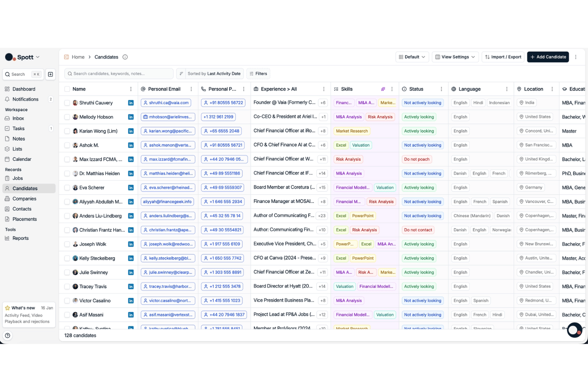Go to Companies in the sidebar

click(24, 199)
